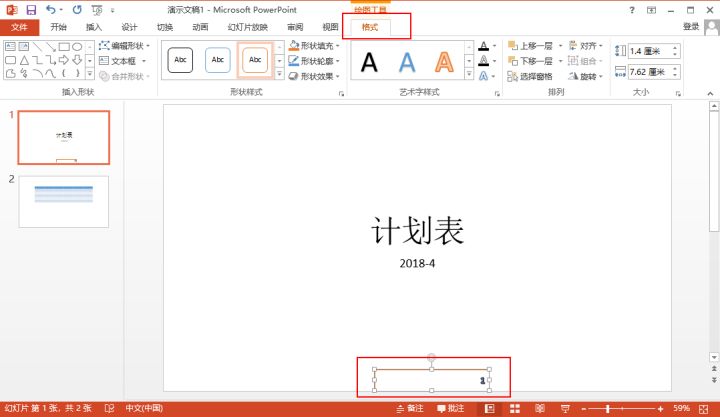Apply the black outline Abc shape style

[180, 60]
